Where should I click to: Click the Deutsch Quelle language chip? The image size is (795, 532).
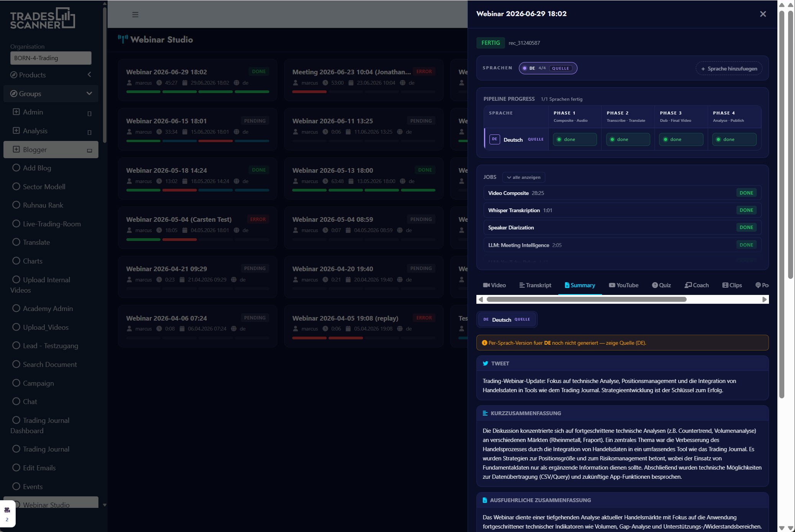point(507,319)
